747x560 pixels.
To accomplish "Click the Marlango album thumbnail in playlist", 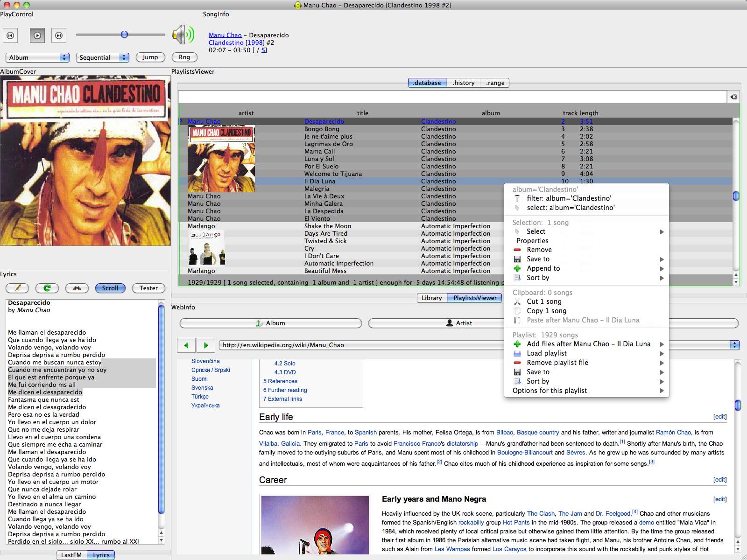I will [x=207, y=248].
